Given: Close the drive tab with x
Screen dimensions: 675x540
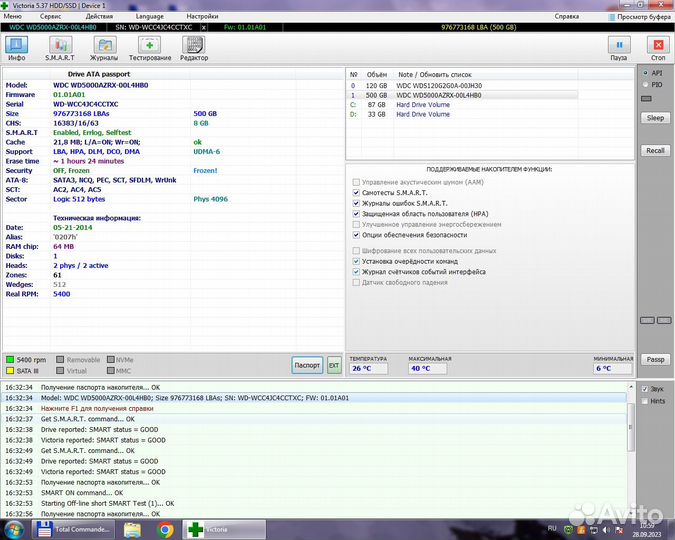Looking at the screenshot, I should point(204,27).
